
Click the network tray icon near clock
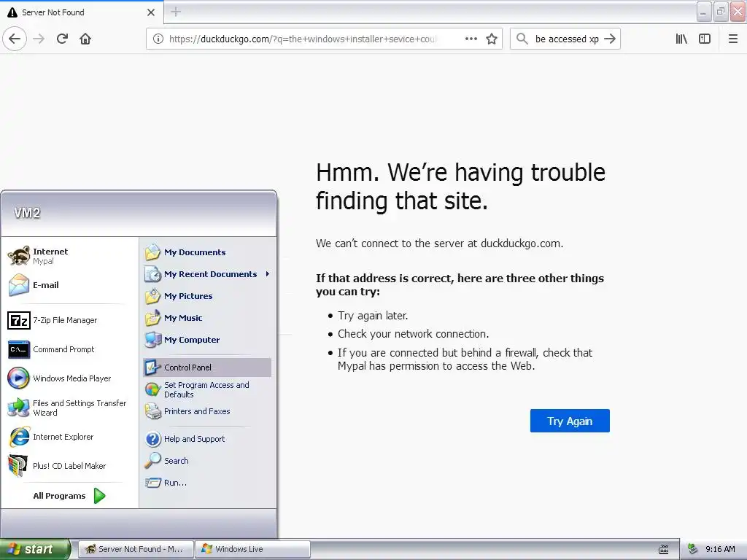693,549
